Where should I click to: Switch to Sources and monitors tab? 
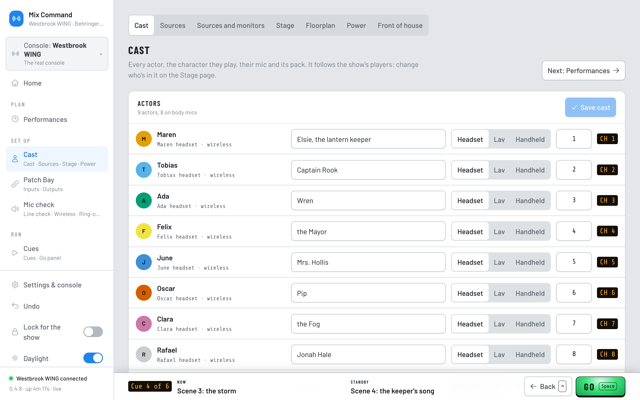click(x=231, y=25)
